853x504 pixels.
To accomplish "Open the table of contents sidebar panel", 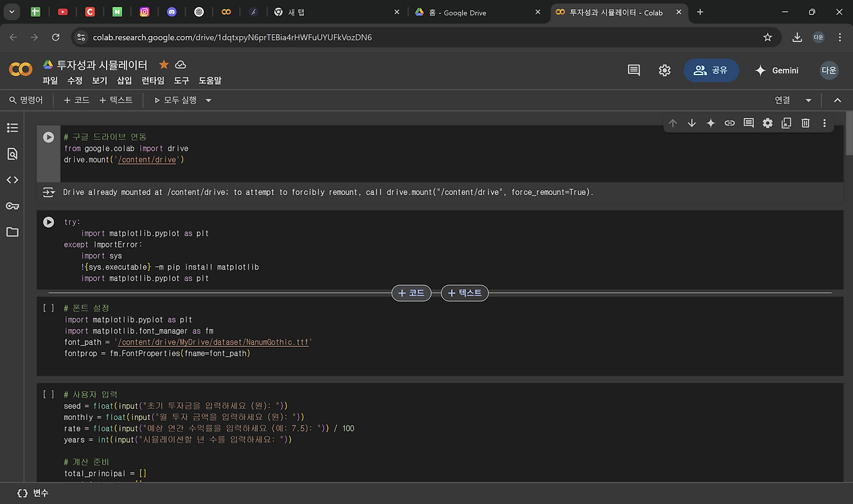I will pyautogui.click(x=12, y=128).
